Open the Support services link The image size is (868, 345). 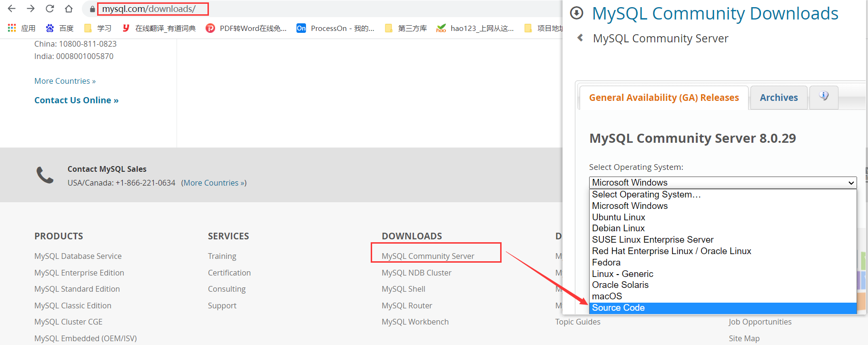click(222, 306)
